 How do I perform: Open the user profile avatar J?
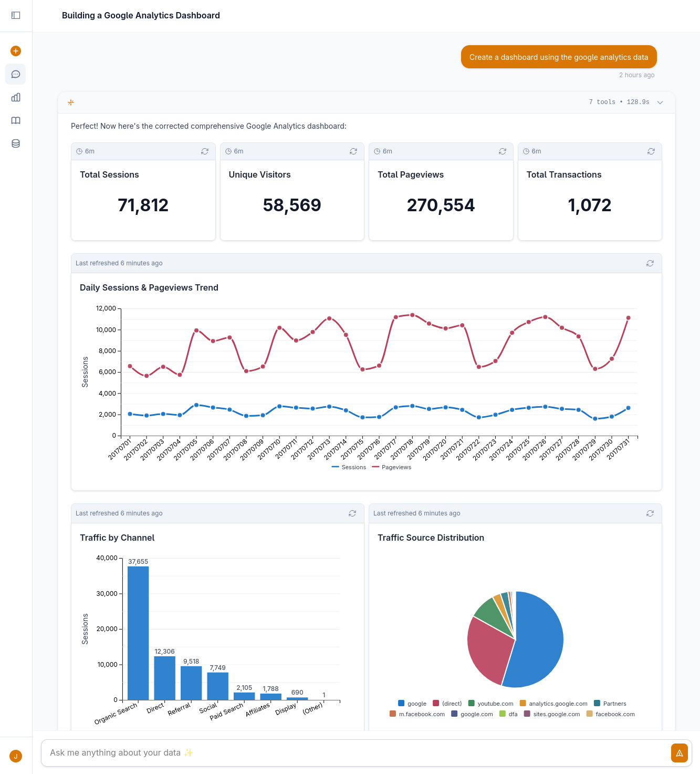pyautogui.click(x=16, y=756)
